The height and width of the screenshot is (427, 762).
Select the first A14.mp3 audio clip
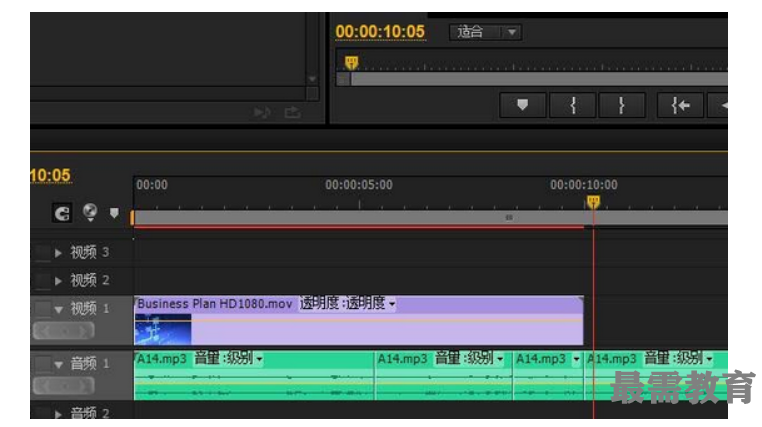tap(254, 376)
